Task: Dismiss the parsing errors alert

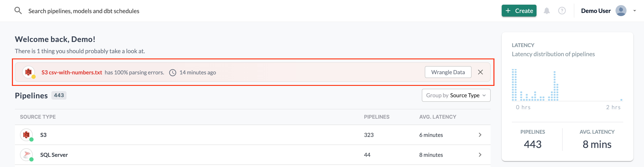Action: (480, 72)
